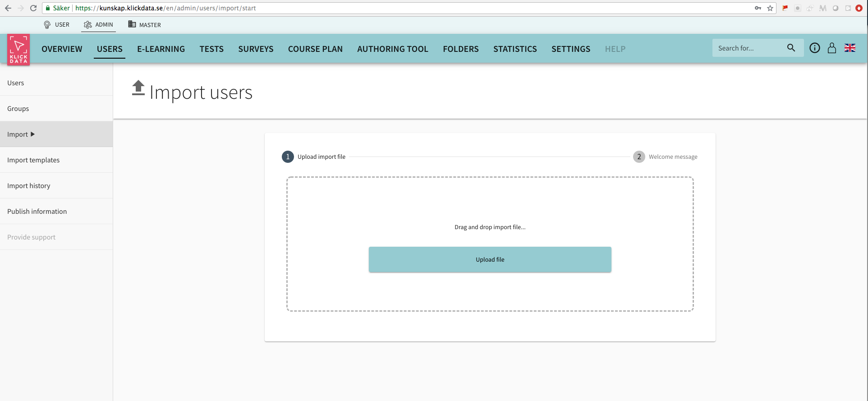Switch to MASTER mode tab

tap(144, 25)
